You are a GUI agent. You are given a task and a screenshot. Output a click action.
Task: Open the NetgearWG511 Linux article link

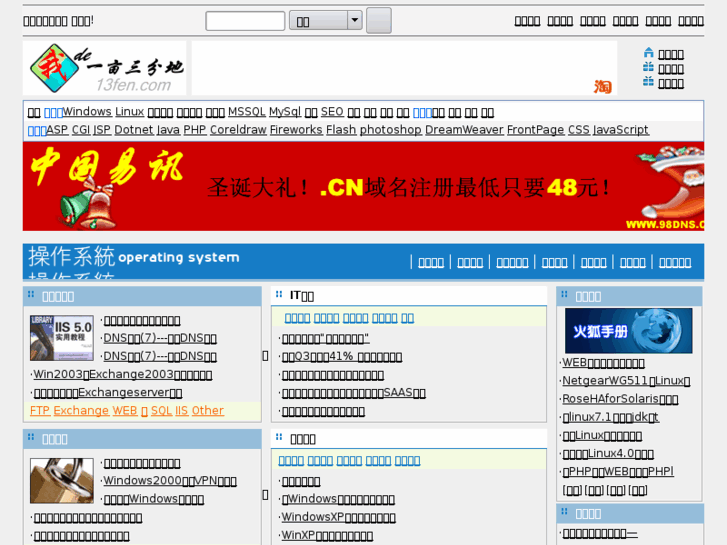[x=626, y=381]
